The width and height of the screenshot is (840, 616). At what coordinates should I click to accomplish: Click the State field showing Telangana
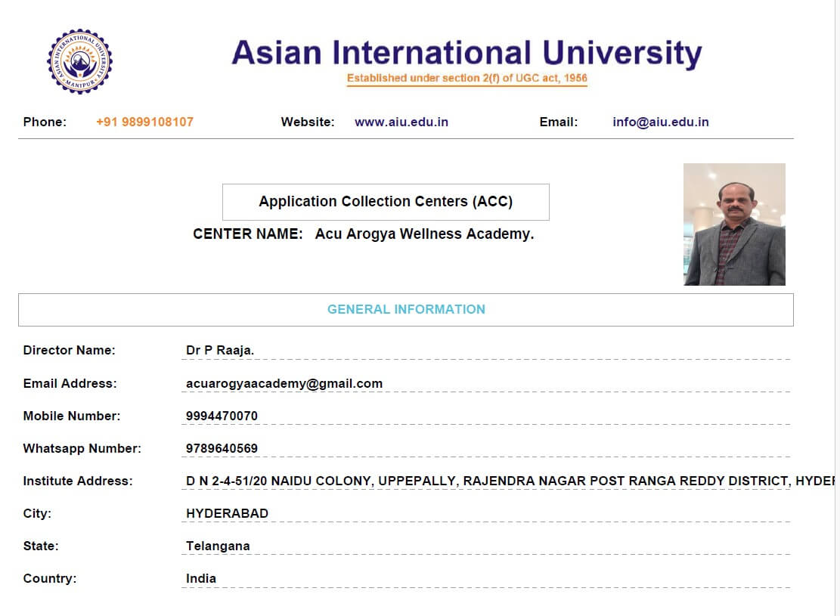point(218,546)
